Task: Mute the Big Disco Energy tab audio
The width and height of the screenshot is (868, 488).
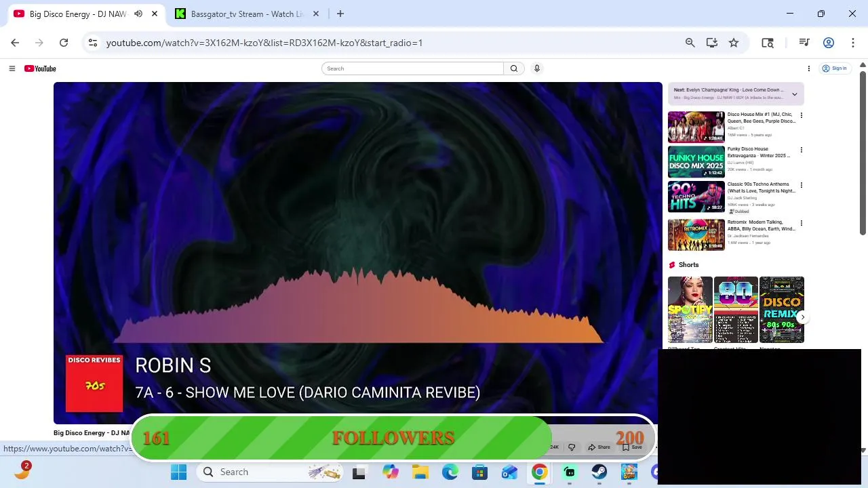Action: click(x=138, y=14)
